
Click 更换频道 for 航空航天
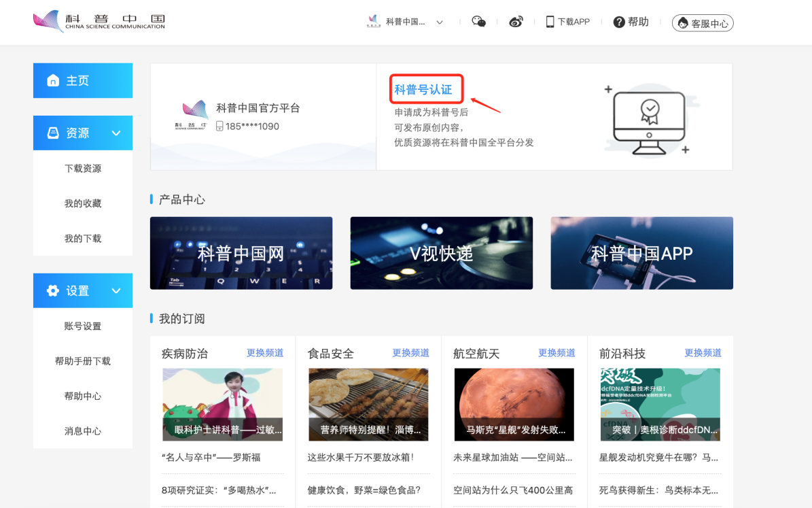557,352
